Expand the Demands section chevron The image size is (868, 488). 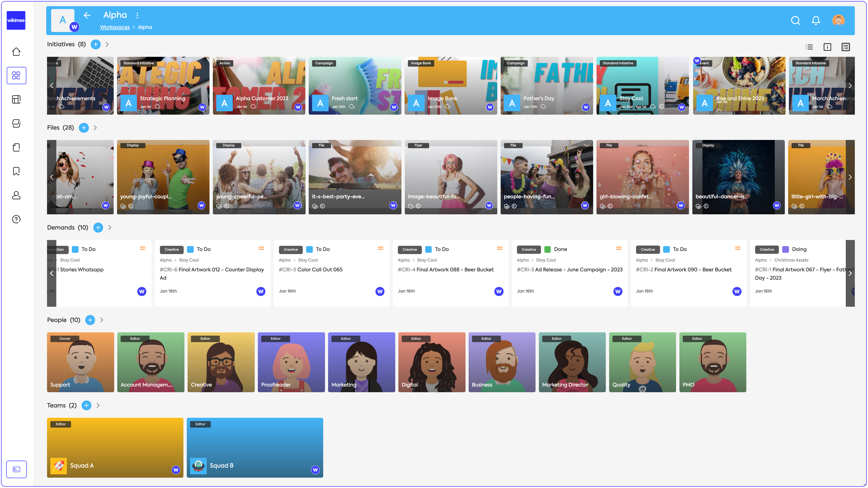110,228
